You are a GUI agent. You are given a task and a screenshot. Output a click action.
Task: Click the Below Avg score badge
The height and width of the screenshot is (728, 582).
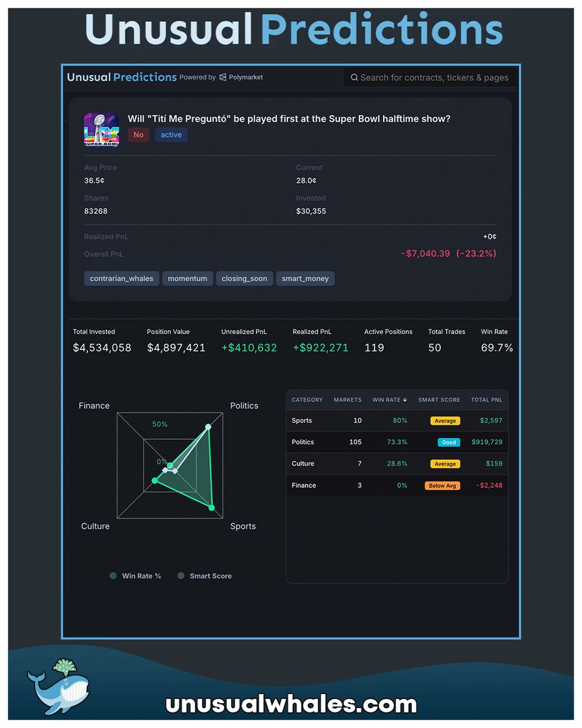coord(443,485)
